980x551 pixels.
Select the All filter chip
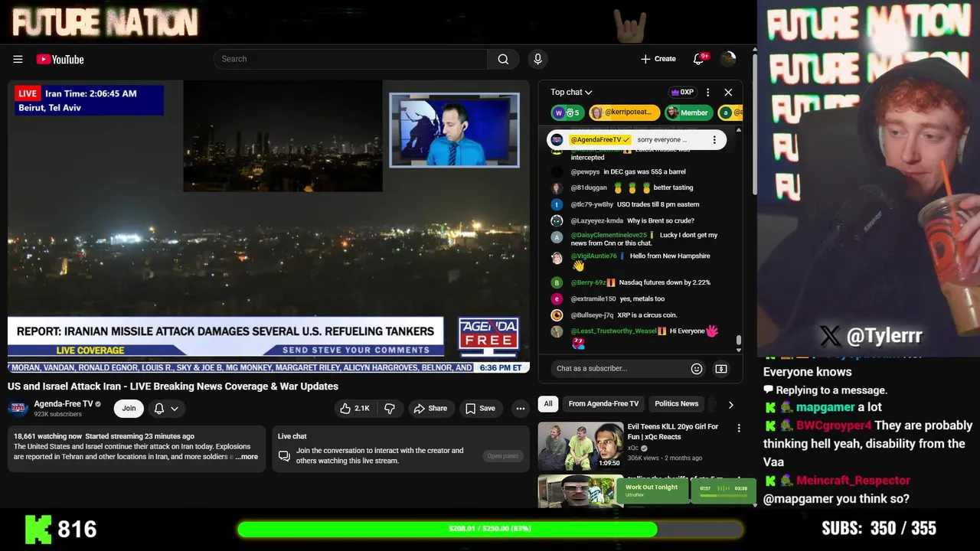(x=548, y=404)
